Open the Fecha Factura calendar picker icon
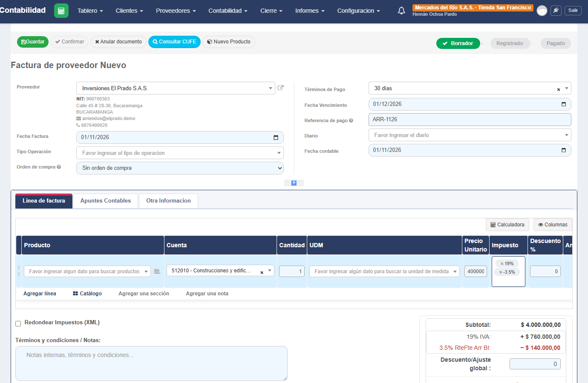The height and width of the screenshot is (383, 588). pos(276,137)
